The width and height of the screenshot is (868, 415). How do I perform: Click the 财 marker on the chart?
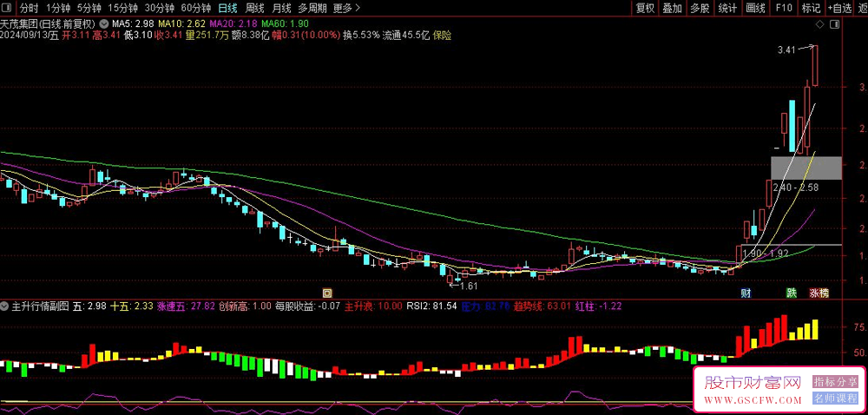click(x=745, y=293)
